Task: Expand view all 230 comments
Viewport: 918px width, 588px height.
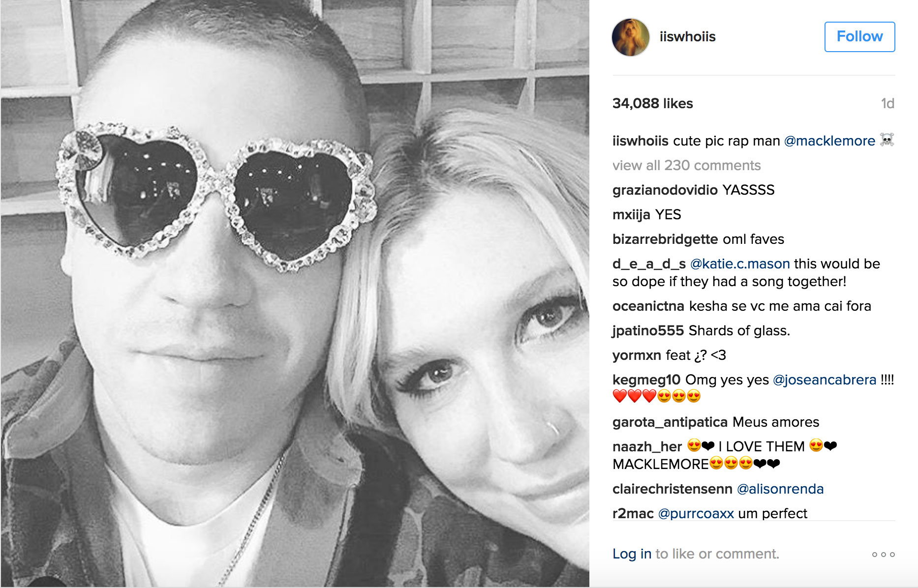Action: 686,166
